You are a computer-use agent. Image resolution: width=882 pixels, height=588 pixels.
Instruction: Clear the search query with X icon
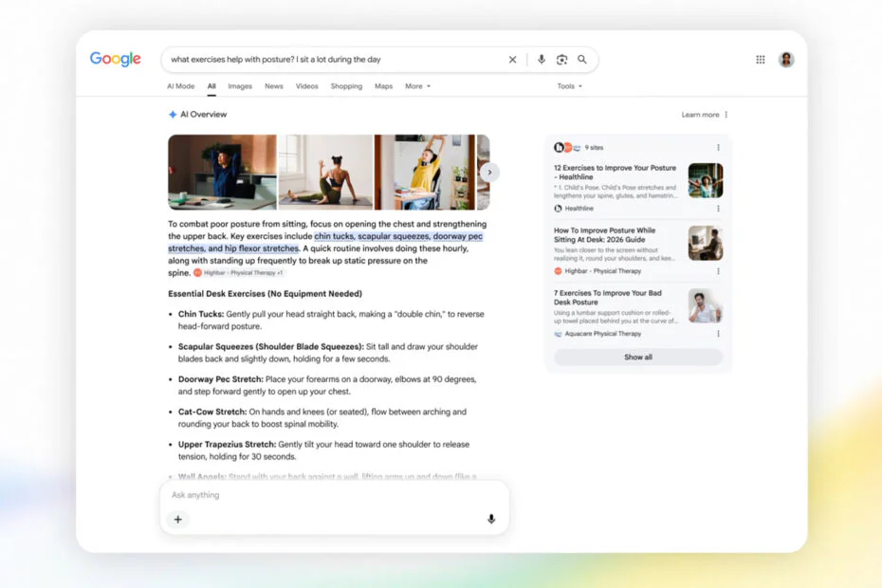coord(512,60)
